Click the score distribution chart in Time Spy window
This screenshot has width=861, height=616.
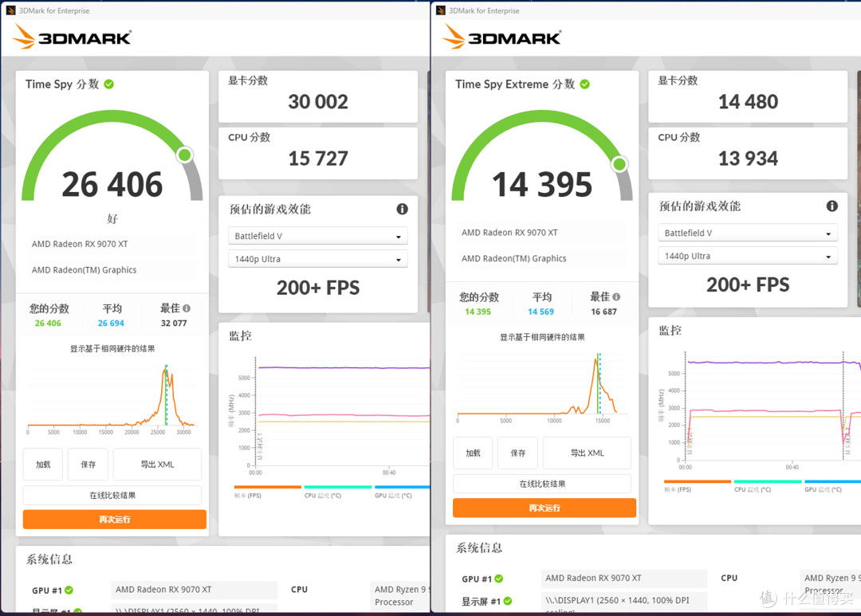click(x=112, y=398)
